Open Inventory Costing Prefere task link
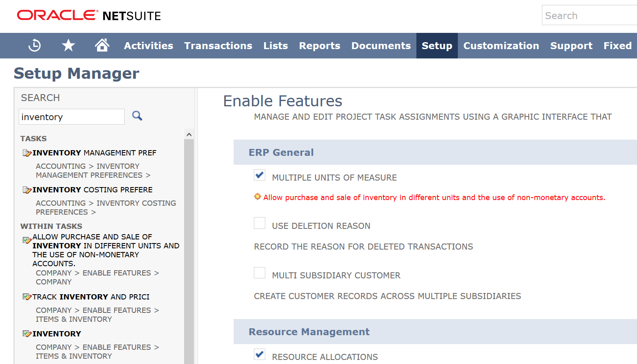Screen dimensions: 637x364 pyautogui.click(x=93, y=190)
